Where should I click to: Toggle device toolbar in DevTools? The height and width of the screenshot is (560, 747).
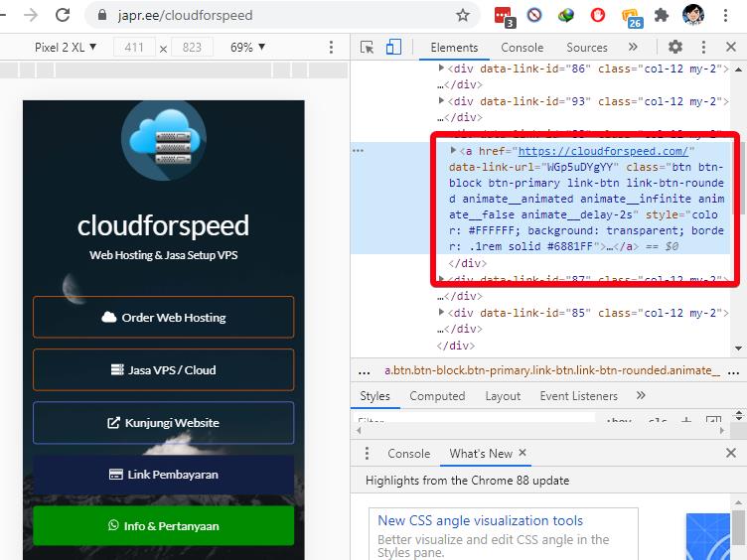393,47
